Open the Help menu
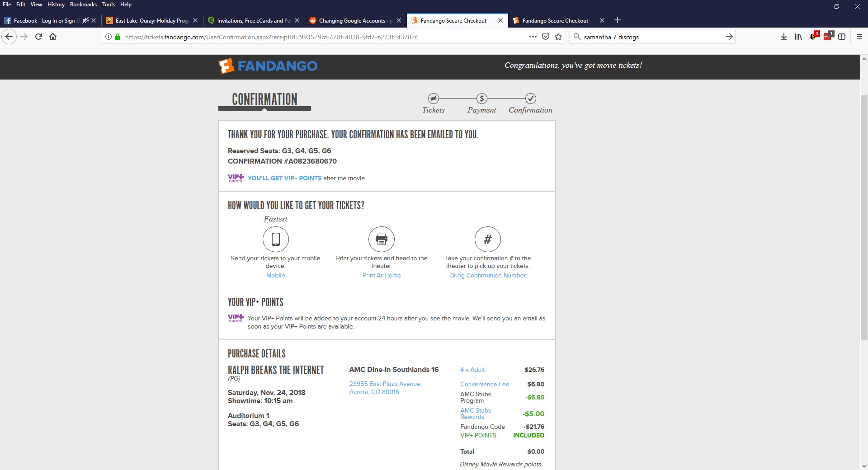The height and width of the screenshot is (470, 868). point(126,5)
